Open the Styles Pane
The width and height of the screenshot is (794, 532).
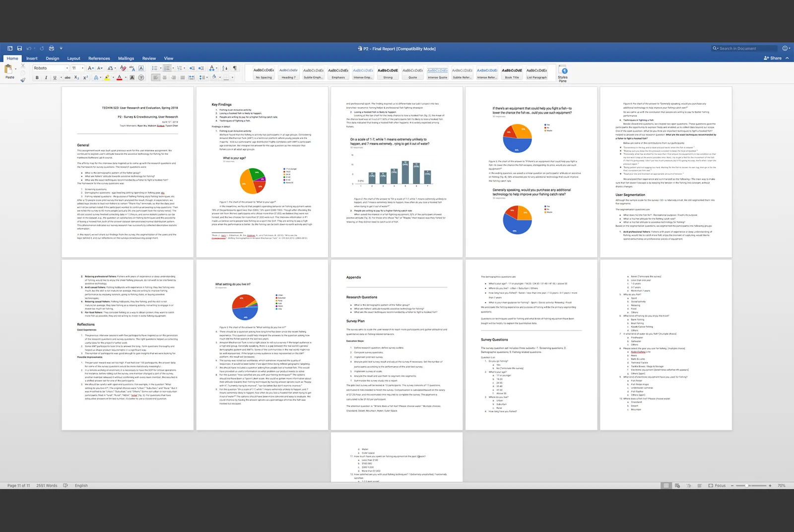563,73
